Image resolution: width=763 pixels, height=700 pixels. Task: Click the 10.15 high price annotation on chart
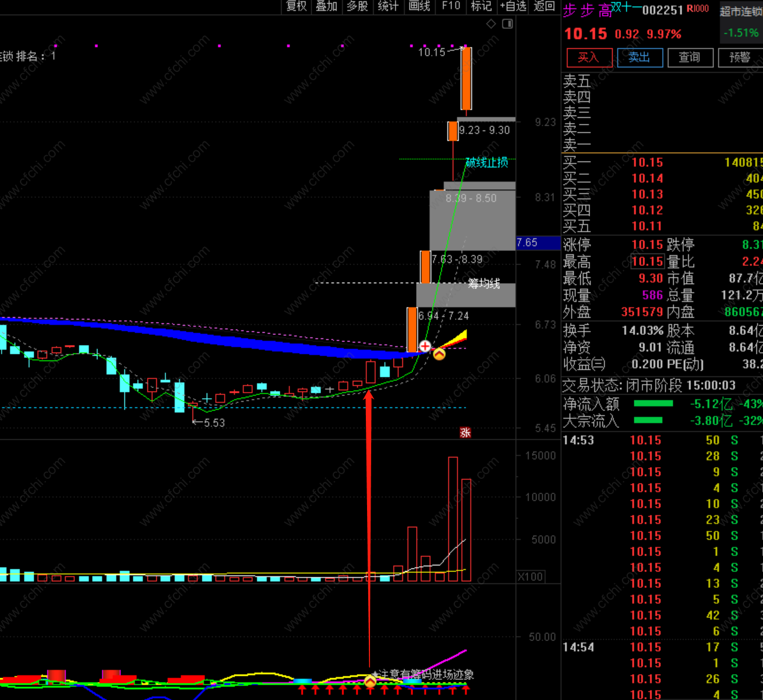(432, 52)
